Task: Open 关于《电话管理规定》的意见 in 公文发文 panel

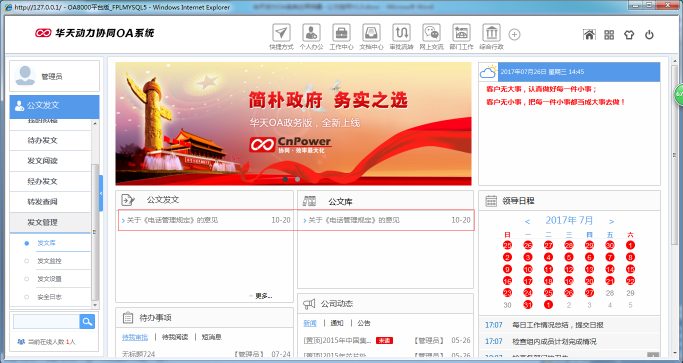Action: [172, 221]
